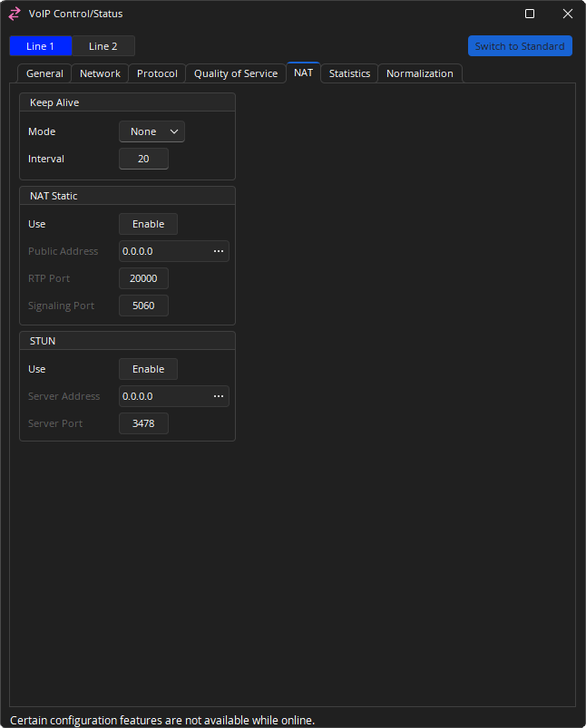Open Public Address ellipsis editor
Screen dimensions: 586x728
click(x=218, y=251)
